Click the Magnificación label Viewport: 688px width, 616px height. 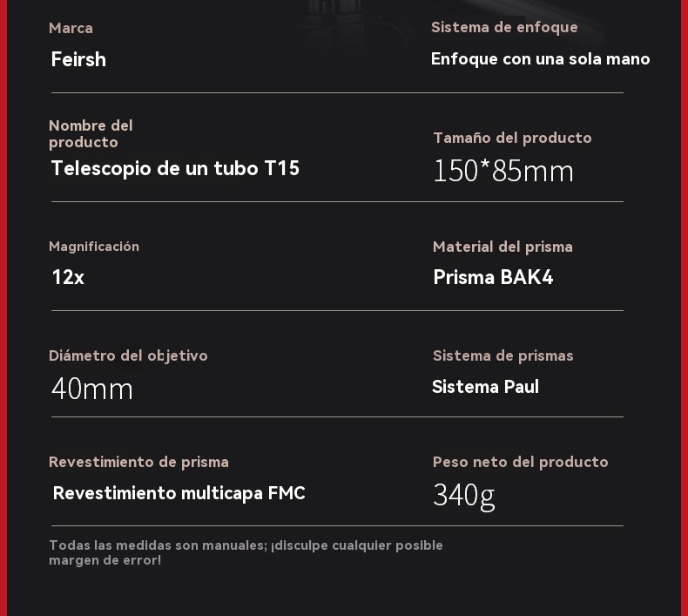[x=94, y=247]
